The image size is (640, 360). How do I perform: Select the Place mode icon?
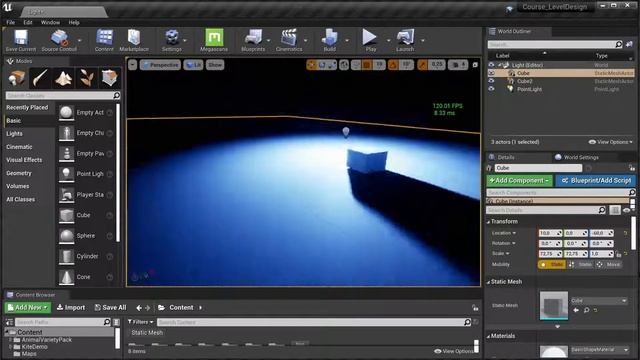coord(17,78)
